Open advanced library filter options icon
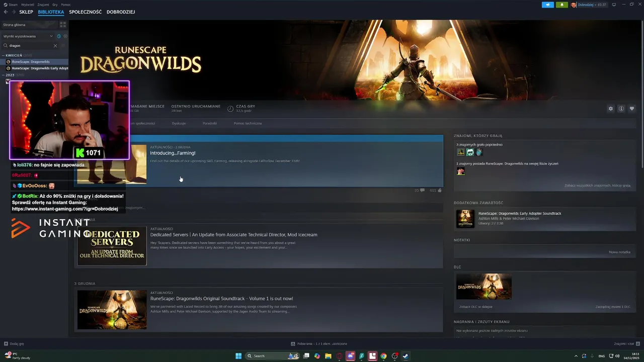The height and width of the screenshot is (362, 644). pyautogui.click(x=63, y=46)
